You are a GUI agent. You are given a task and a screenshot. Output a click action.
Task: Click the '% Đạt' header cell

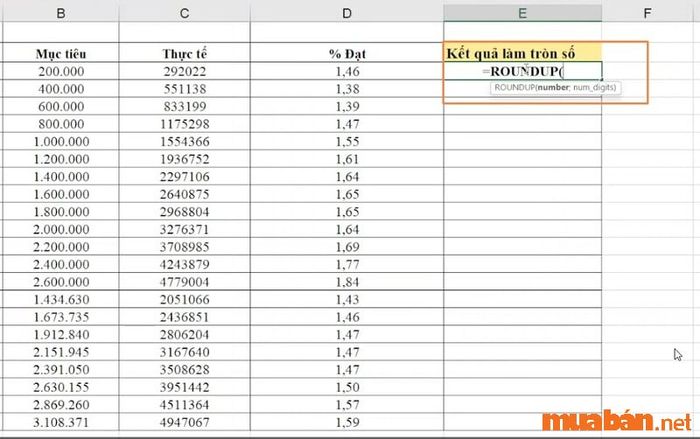347,54
